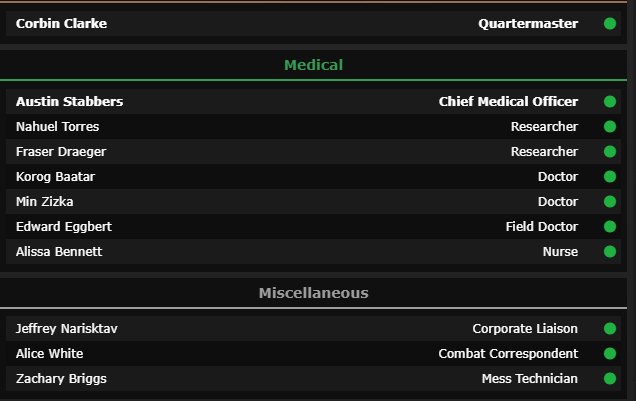Image resolution: width=636 pixels, height=401 pixels.
Task: Click Austin Stabbers' green status indicator
Action: 610,102
